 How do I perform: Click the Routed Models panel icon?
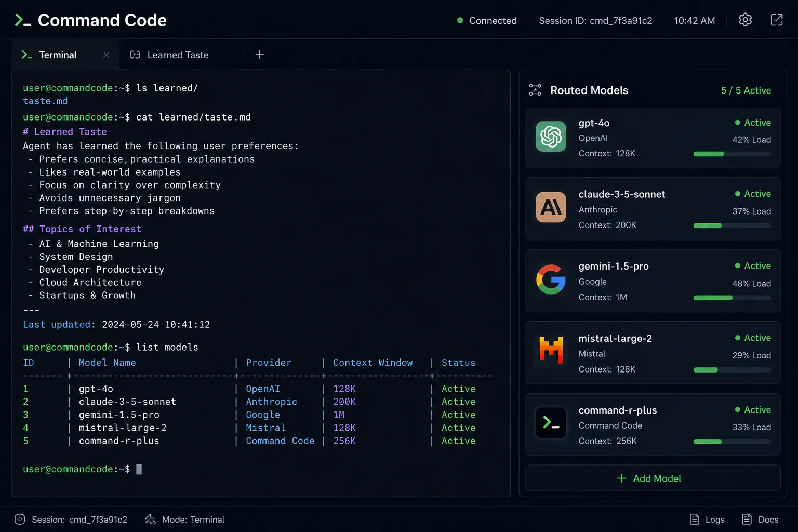[535, 90]
